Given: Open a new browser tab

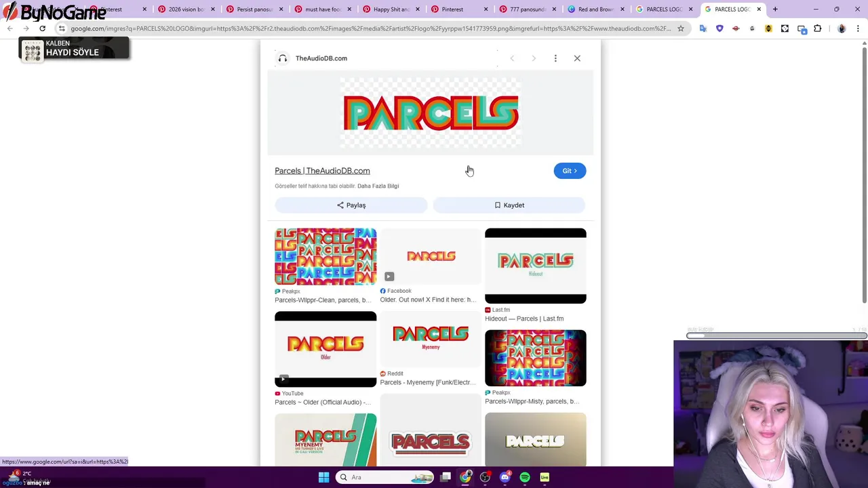Looking at the screenshot, I should 775,9.
